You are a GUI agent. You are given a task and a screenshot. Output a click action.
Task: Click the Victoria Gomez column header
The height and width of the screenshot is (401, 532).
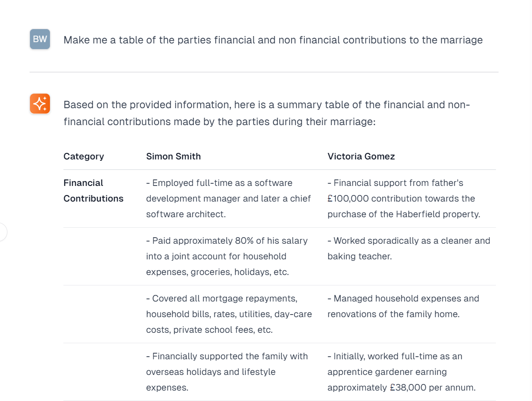361,156
